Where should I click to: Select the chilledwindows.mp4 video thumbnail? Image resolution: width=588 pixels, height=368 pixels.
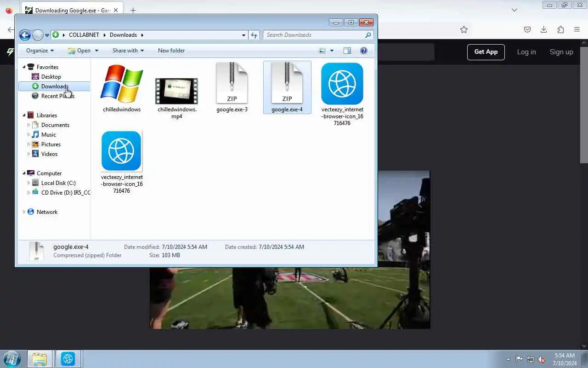coord(177,92)
